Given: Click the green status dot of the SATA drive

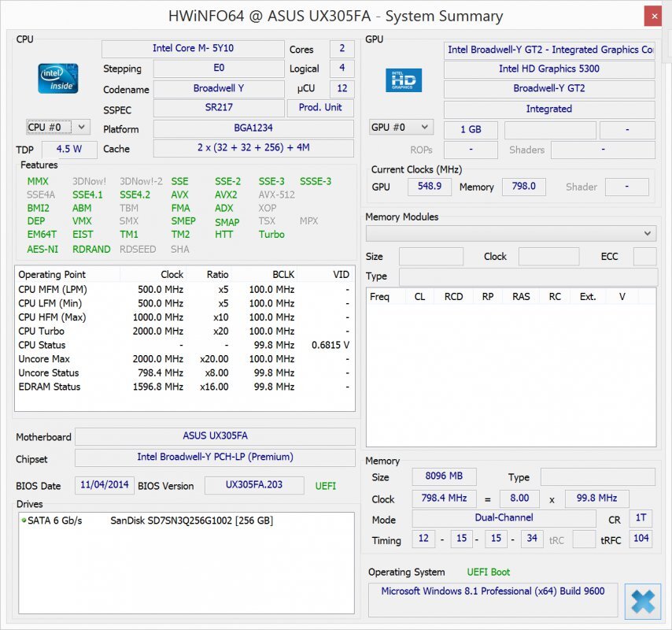Looking at the screenshot, I should [24, 521].
